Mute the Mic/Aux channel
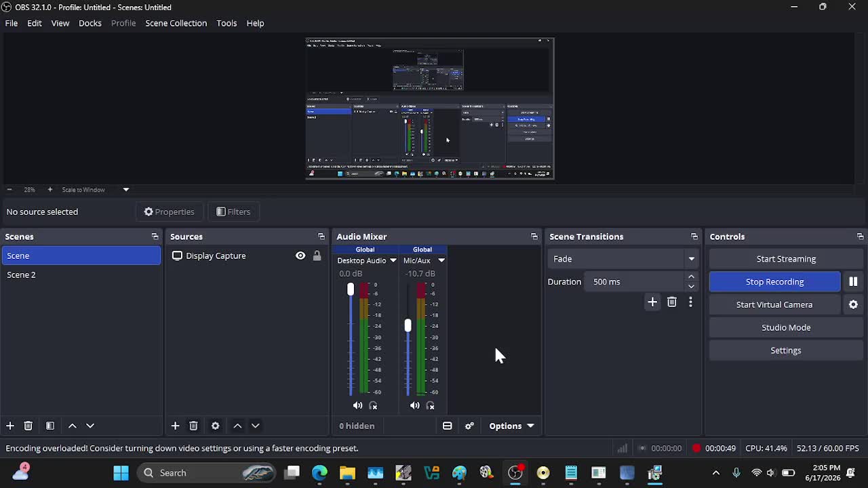Image resolution: width=868 pixels, height=488 pixels. click(x=414, y=405)
